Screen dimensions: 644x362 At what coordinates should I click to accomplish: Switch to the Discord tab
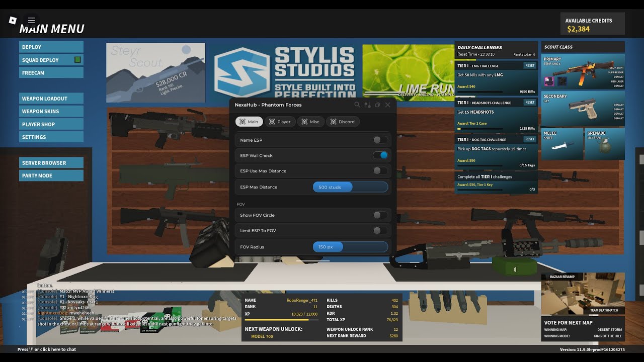tap(343, 122)
